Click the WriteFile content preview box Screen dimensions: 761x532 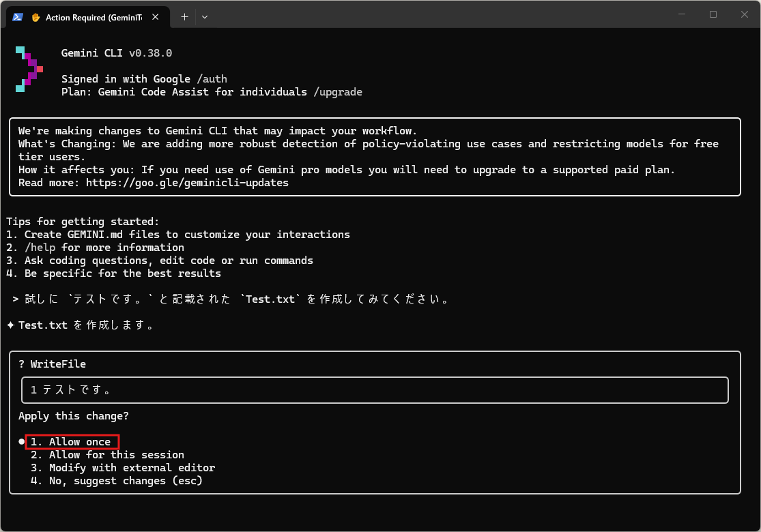pos(375,390)
